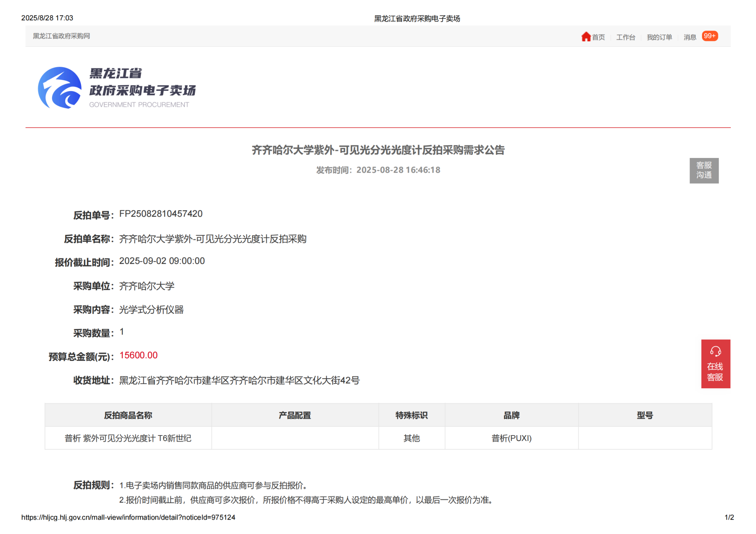This screenshot has width=756, height=534.
Task: Open 消息 messages link
Action: pyautogui.click(x=690, y=37)
